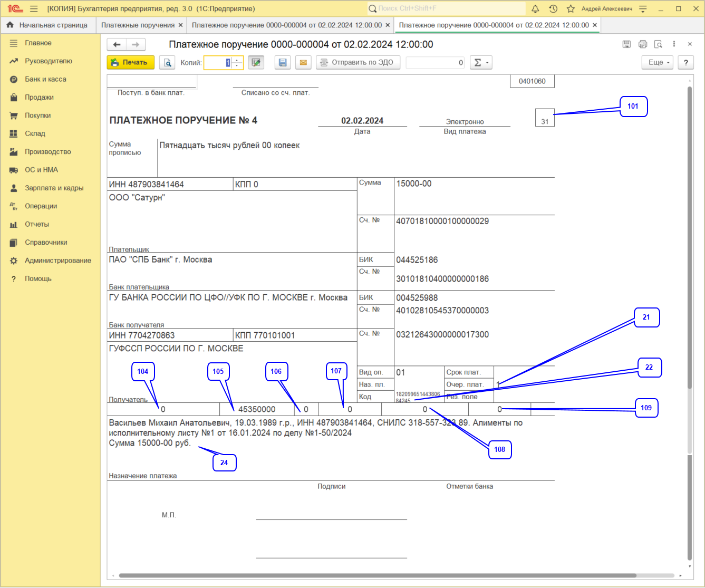705x588 pixels.
Task: Open Главное section
Action: click(50, 43)
